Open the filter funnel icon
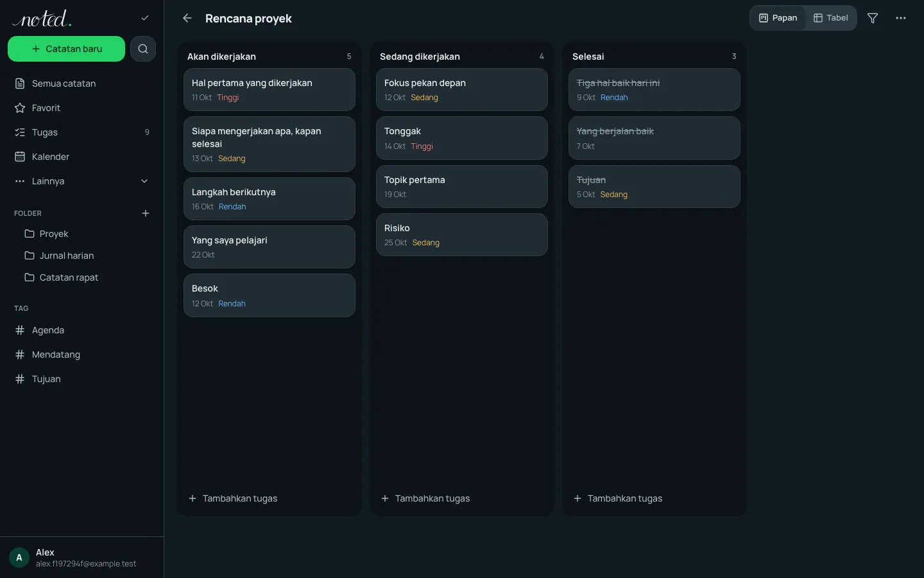Image resolution: width=924 pixels, height=578 pixels. pyautogui.click(x=873, y=18)
